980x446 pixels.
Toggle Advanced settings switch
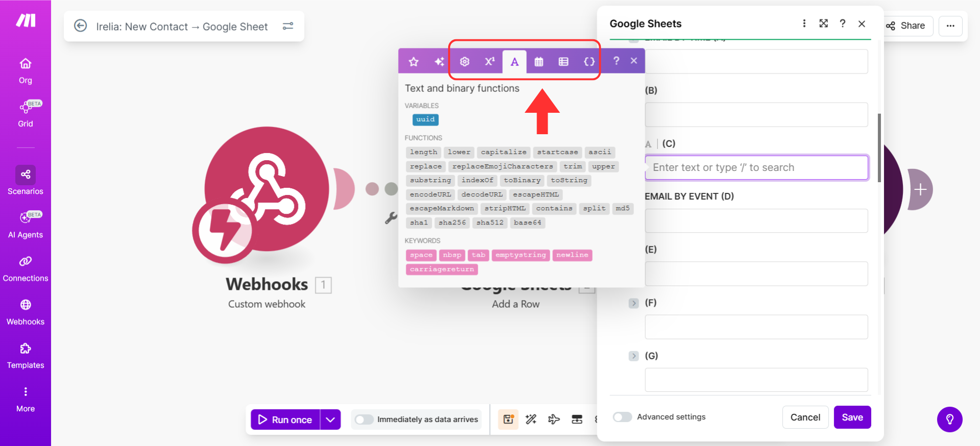(x=623, y=417)
